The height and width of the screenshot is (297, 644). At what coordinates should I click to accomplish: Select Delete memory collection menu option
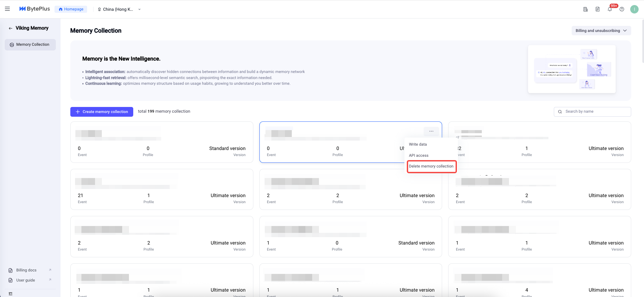click(431, 166)
